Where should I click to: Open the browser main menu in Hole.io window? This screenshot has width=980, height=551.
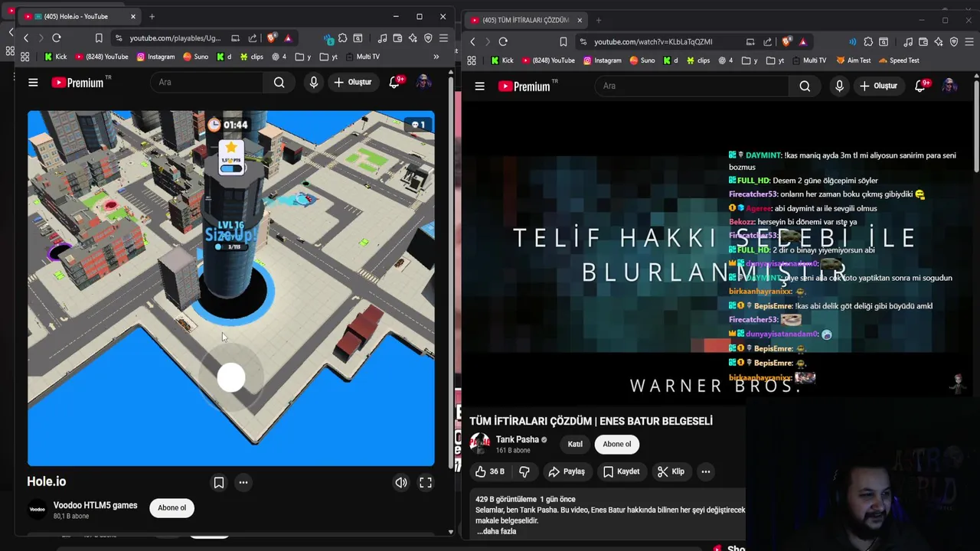click(x=443, y=38)
